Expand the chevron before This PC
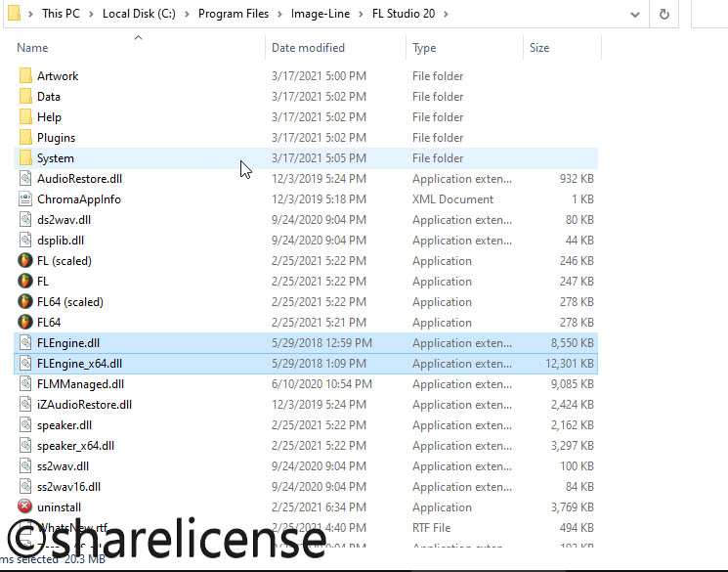The image size is (728, 572). [x=30, y=14]
